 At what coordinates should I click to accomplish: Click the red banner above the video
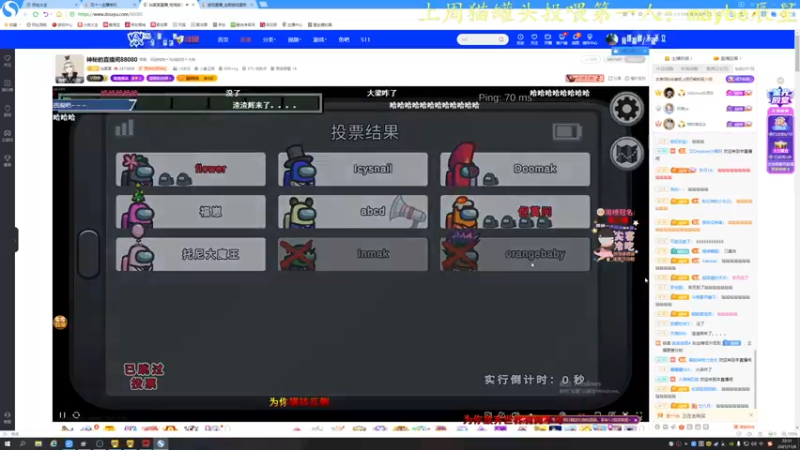[x=585, y=78]
